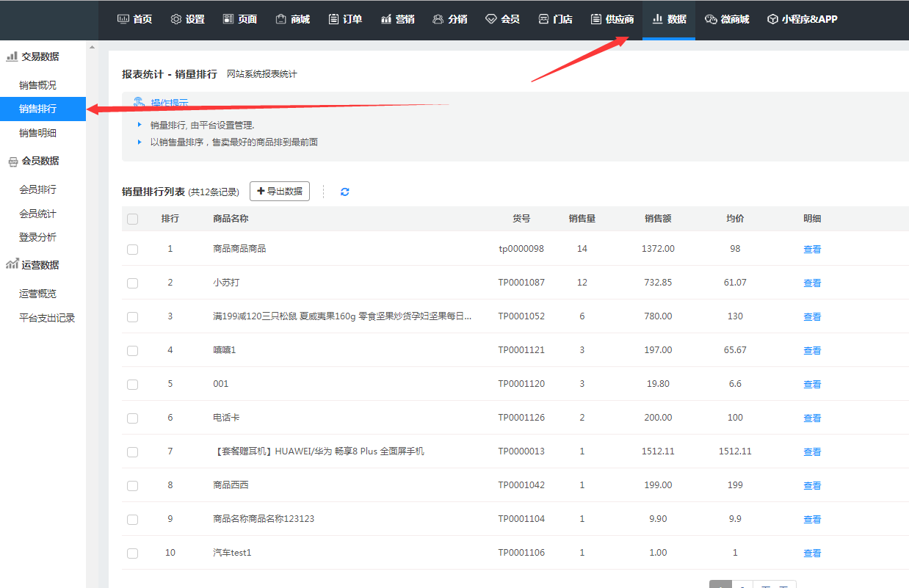Open 订单 orders section
Viewport: 909px width, 588px height.
(x=345, y=19)
